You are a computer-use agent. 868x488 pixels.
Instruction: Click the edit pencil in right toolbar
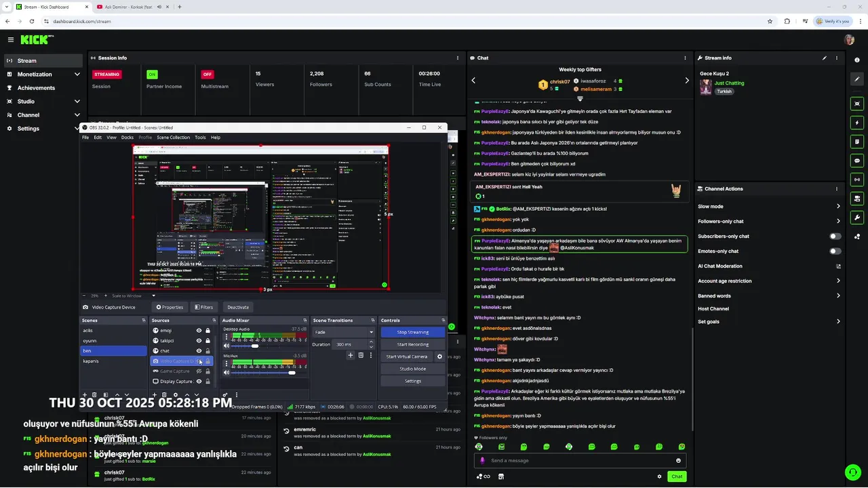[857, 79]
